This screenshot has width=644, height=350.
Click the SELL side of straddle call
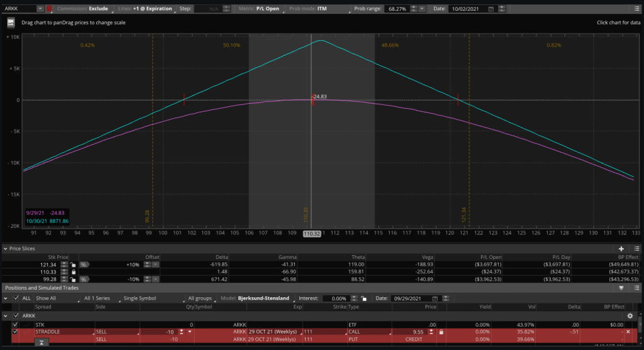(101, 332)
